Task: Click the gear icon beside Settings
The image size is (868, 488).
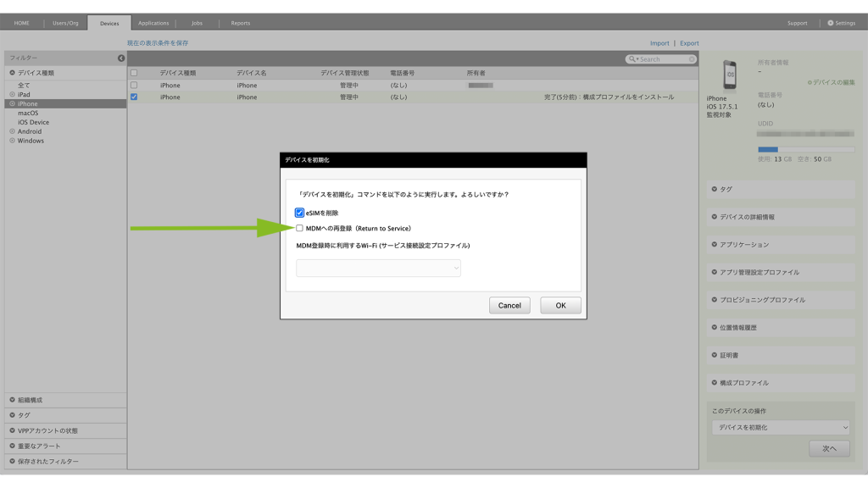Action: pos(831,23)
